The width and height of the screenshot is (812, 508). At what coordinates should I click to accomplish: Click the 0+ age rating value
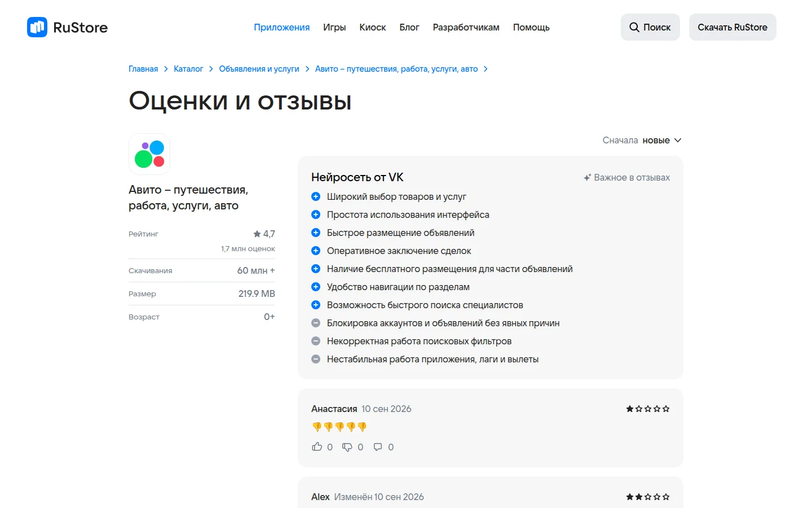coord(270,317)
